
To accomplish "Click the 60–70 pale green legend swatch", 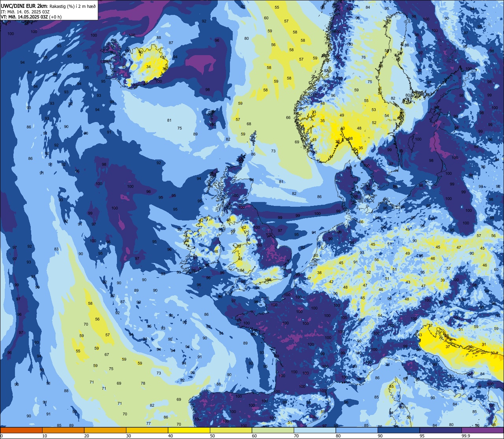I will [x=273, y=430].
